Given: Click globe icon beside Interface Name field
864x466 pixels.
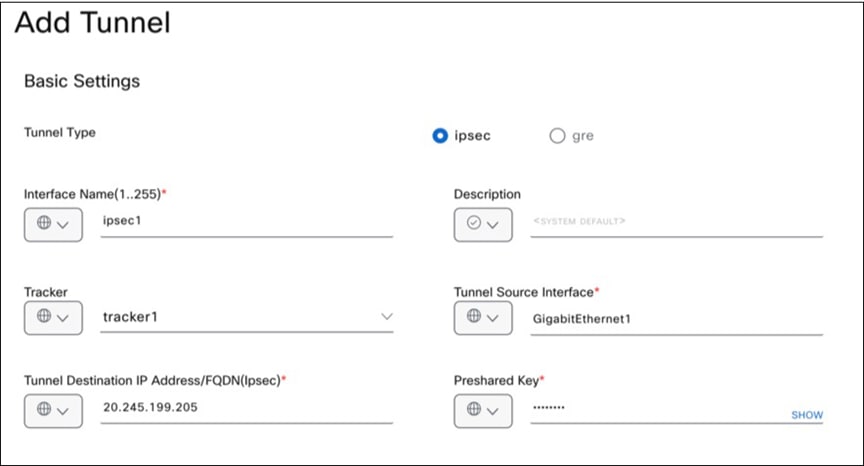Looking at the screenshot, I should pyautogui.click(x=44, y=224).
